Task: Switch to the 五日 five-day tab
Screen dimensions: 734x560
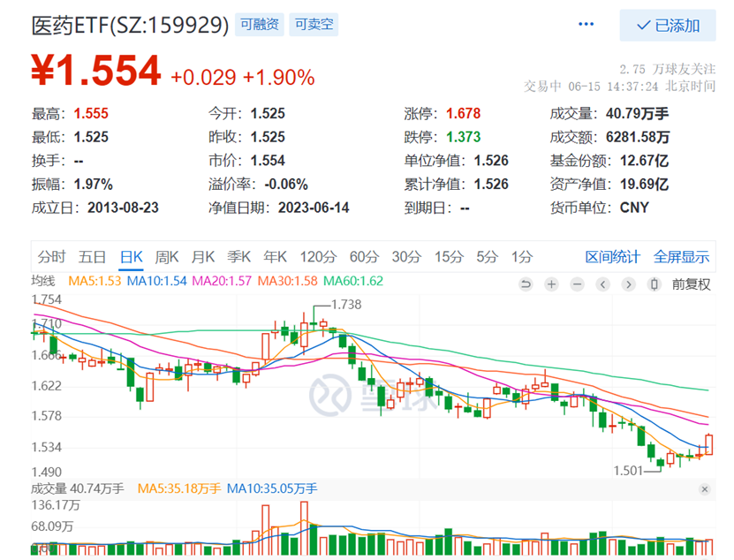Action: pyautogui.click(x=92, y=256)
